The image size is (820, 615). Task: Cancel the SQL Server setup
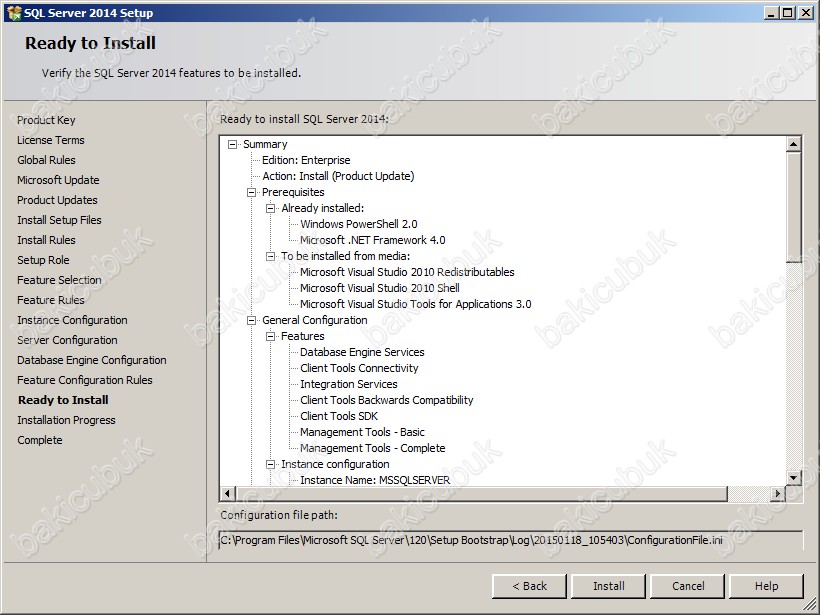pos(688,586)
